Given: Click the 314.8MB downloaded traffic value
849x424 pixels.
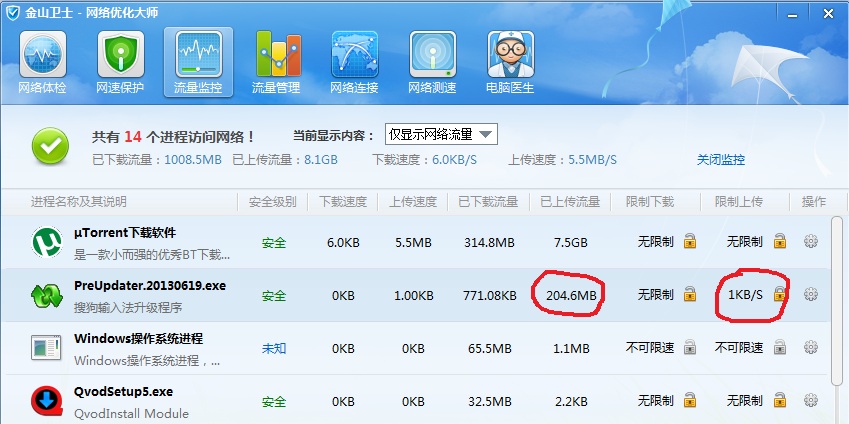Looking at the screenshot, I should click(489, 242).
